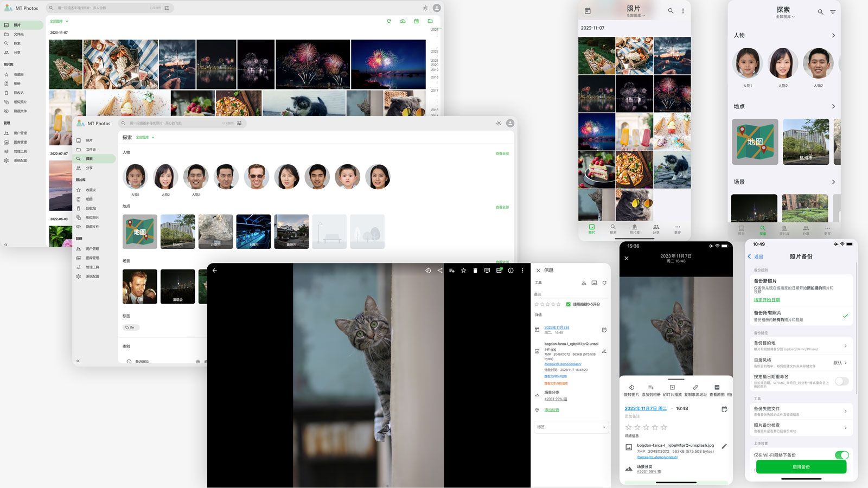Switch to 照片库 tab on mobile 照片 screen
This screenshot has width=868, height=488.
[x=634, y=229]
